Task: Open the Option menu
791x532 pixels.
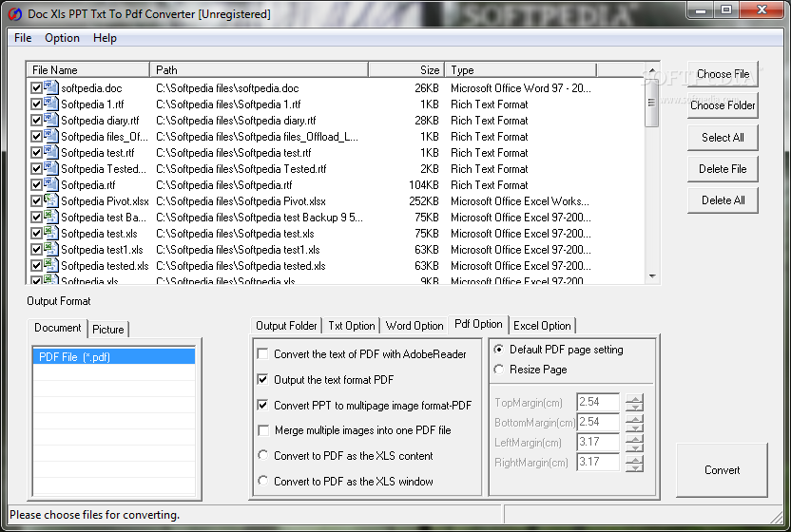Action: [x=62, y=38]
